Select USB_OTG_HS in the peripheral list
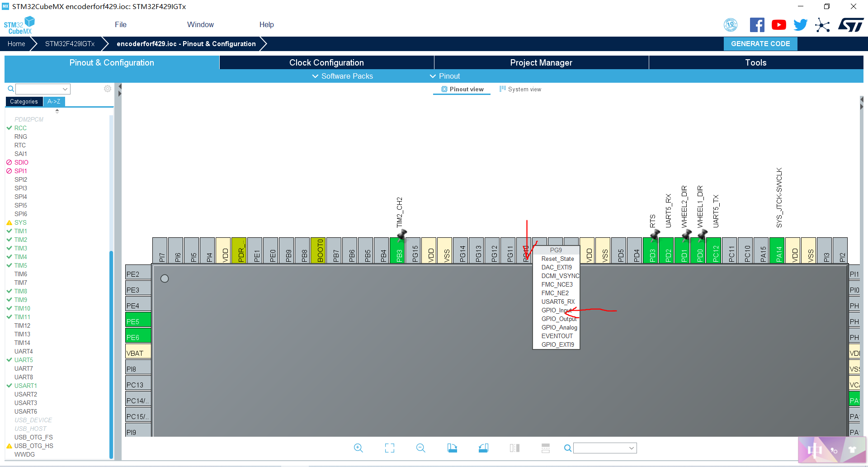 click(33, 446)
